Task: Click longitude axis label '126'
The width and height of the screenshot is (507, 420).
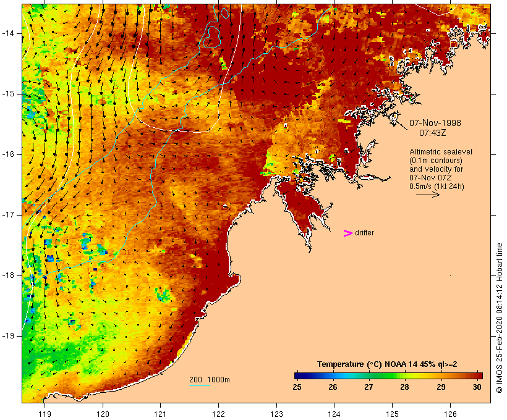Action: click(450, 414)
